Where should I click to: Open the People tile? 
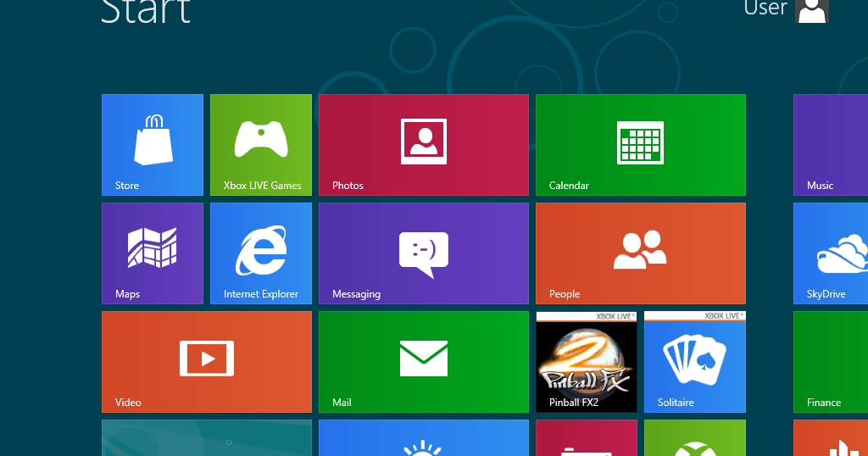pyautogui.click(x=641, y=253)
